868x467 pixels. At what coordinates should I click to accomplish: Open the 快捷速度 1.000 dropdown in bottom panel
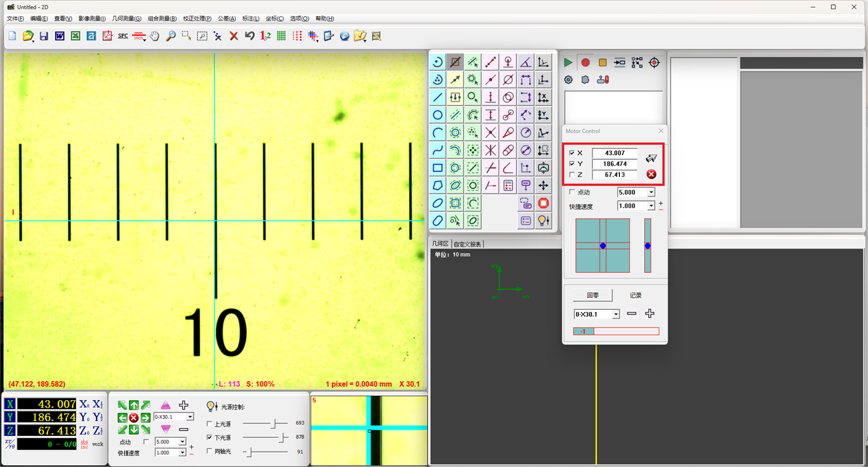click(182, 453)
